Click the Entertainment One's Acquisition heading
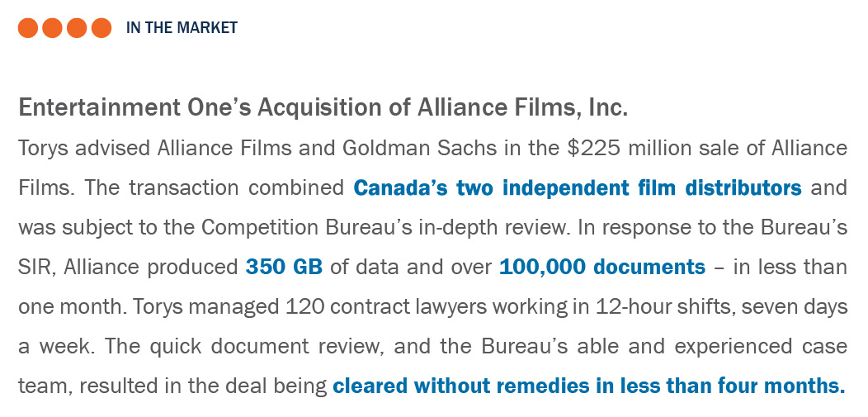 323,108
